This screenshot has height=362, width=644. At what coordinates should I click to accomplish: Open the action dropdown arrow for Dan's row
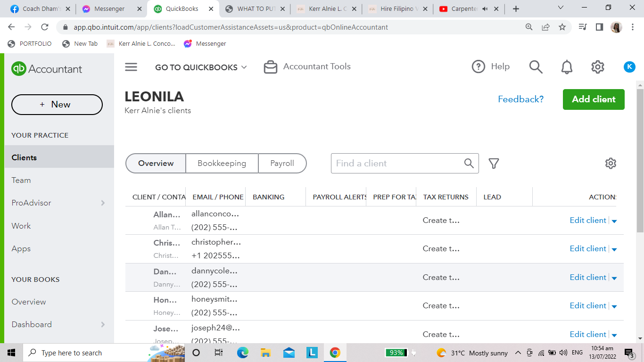(614, 278)
